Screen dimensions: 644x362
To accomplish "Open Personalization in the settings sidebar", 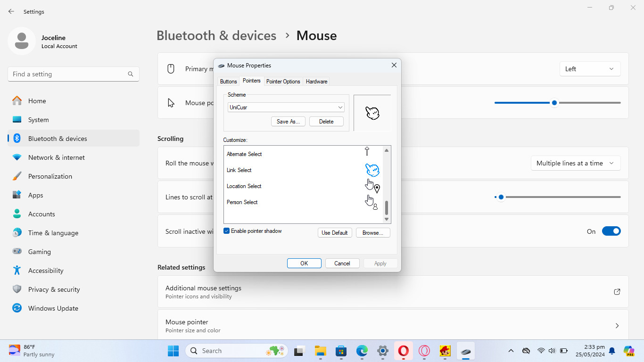I will click(50, 176).
